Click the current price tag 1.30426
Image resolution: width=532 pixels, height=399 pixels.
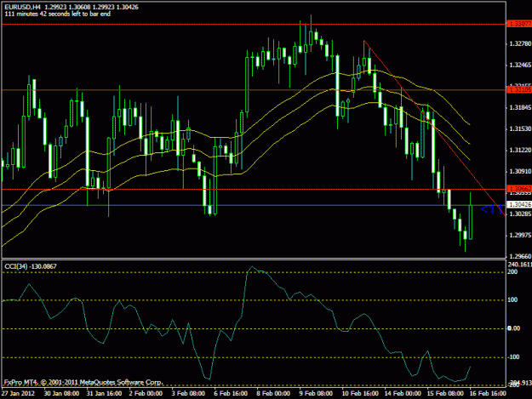click(x=519, y=204)
